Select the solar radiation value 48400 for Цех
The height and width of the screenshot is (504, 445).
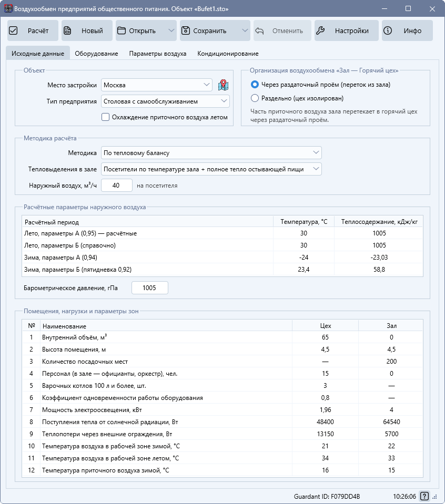pyautogui.click(x=325, y=421)
